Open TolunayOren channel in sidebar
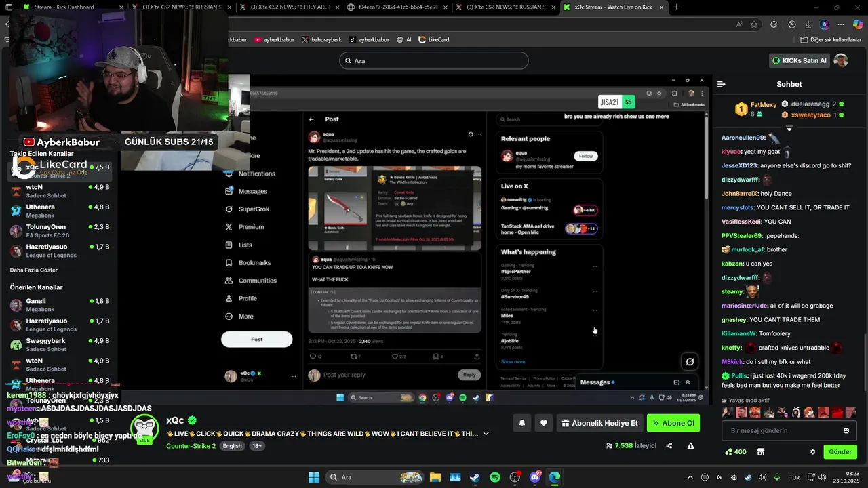Image resolution: width=868 pixels, height=488 pixels. click(x=60, y=230)
